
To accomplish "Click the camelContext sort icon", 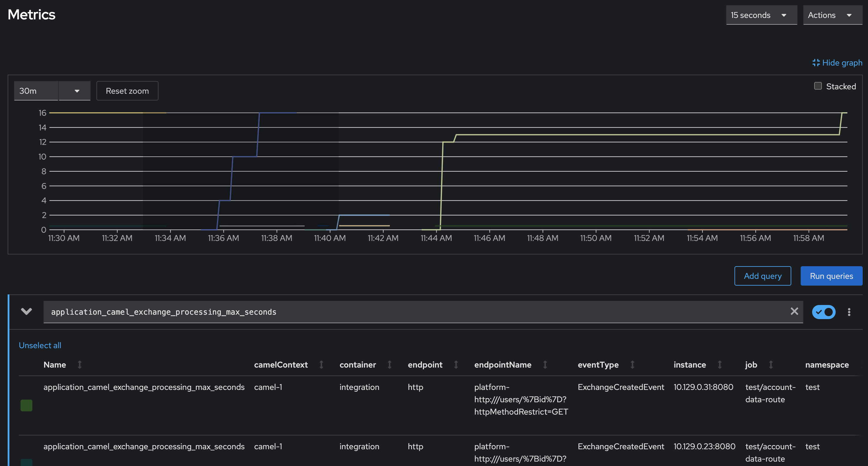I will 321,365.
